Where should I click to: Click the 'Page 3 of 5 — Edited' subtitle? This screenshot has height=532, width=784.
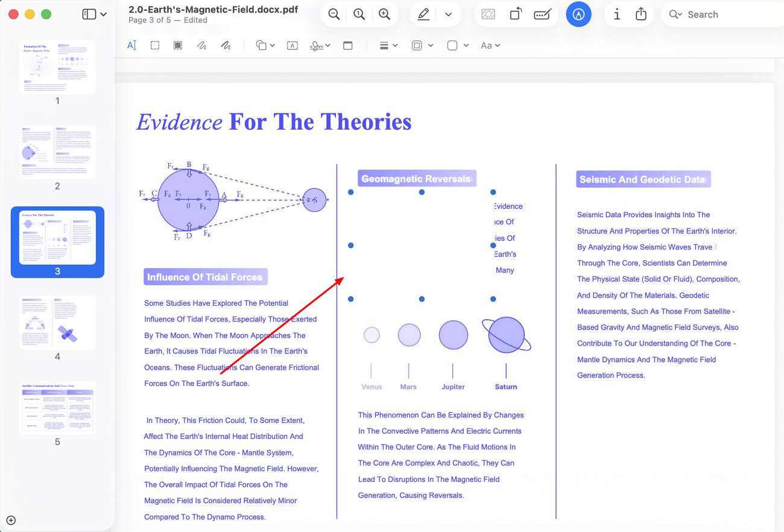pos(168,20)
